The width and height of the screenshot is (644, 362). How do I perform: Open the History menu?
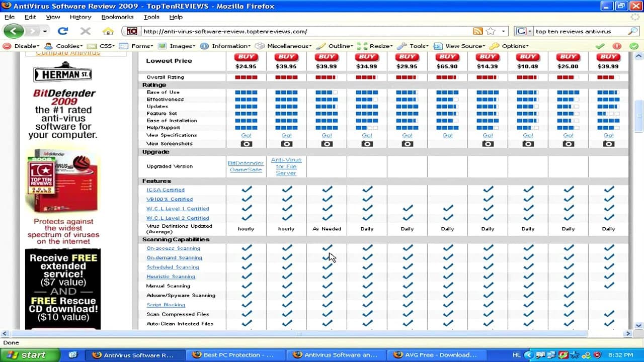pyautogui.click(x=80, y=17)
